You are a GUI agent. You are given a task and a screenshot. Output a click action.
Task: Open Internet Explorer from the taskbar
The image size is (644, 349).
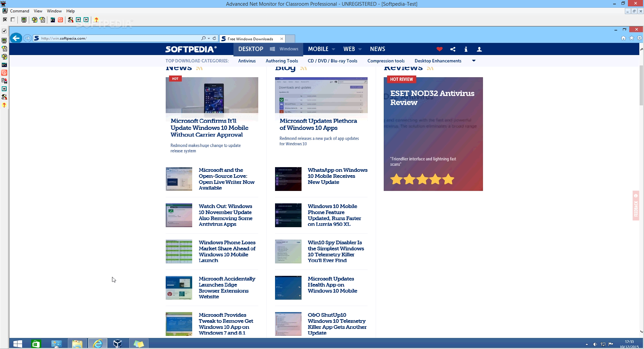[x=98, y=344]
